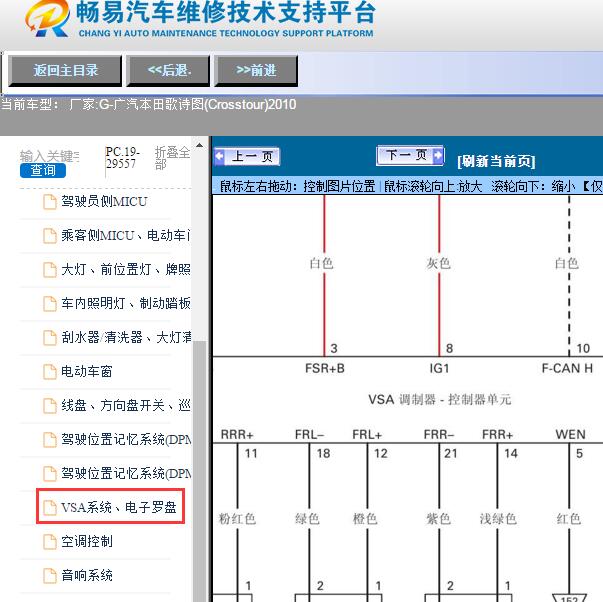Click the sidebar scrollbar thumb
This screenshot has width=603, height=602.
[199, 471]
